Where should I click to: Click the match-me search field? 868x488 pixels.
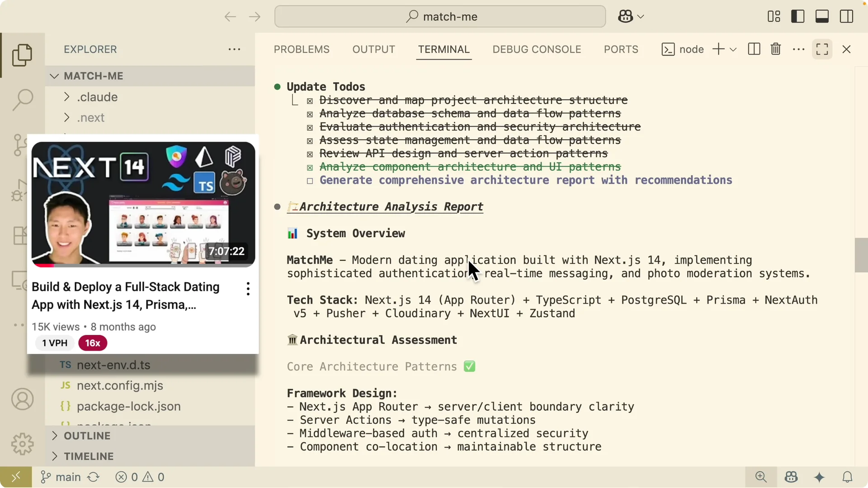click(x=440, y=17)
